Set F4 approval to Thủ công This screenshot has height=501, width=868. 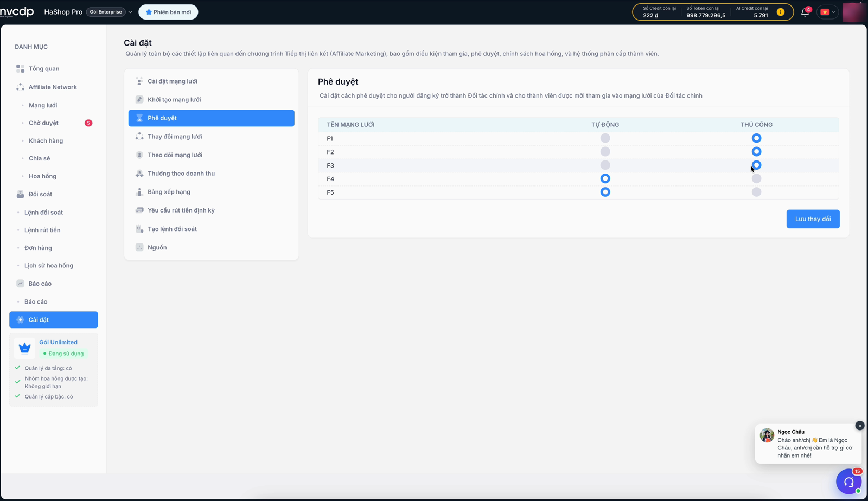coord(756,178)
